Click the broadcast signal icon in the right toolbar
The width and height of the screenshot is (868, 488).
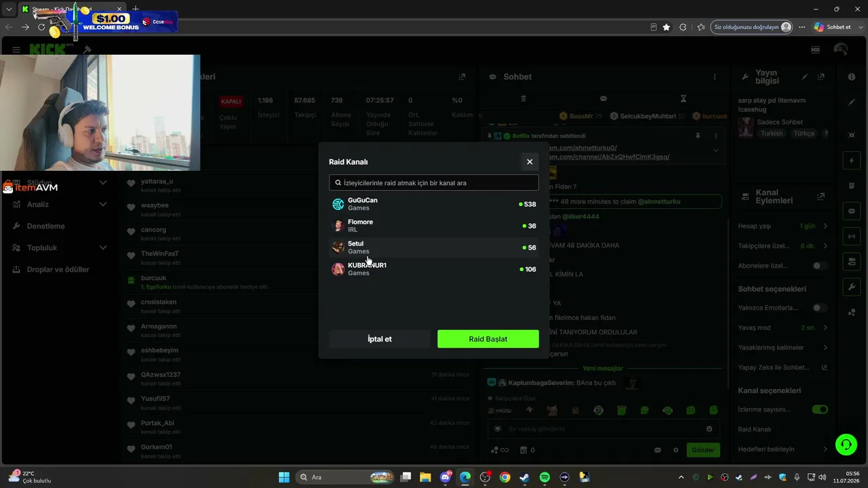[852, 236]
